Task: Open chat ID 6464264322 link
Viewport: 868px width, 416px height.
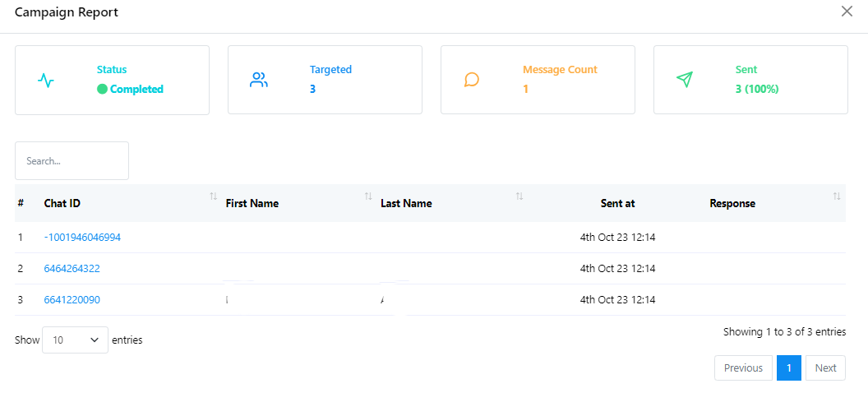Action: tap(72, 269)
